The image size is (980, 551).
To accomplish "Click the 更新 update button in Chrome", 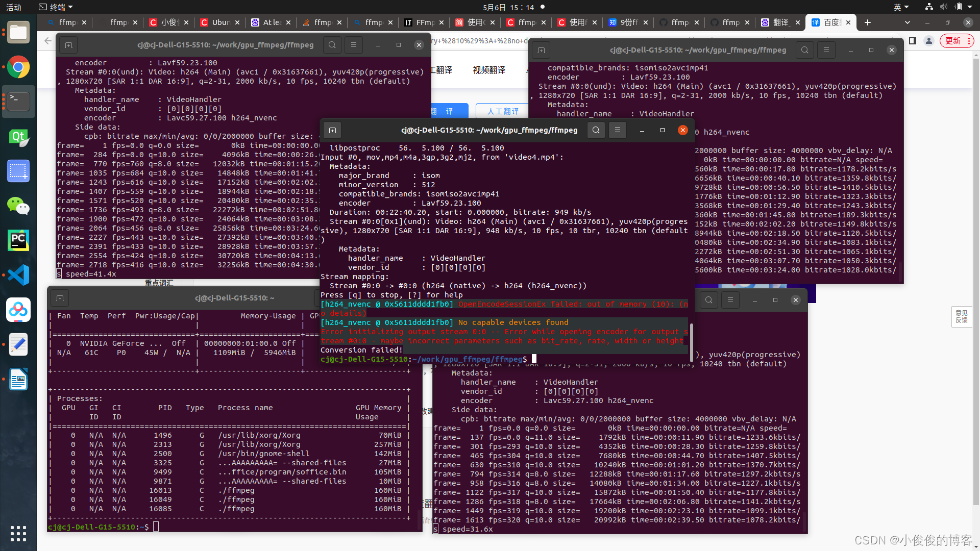I will pos(958,41).
